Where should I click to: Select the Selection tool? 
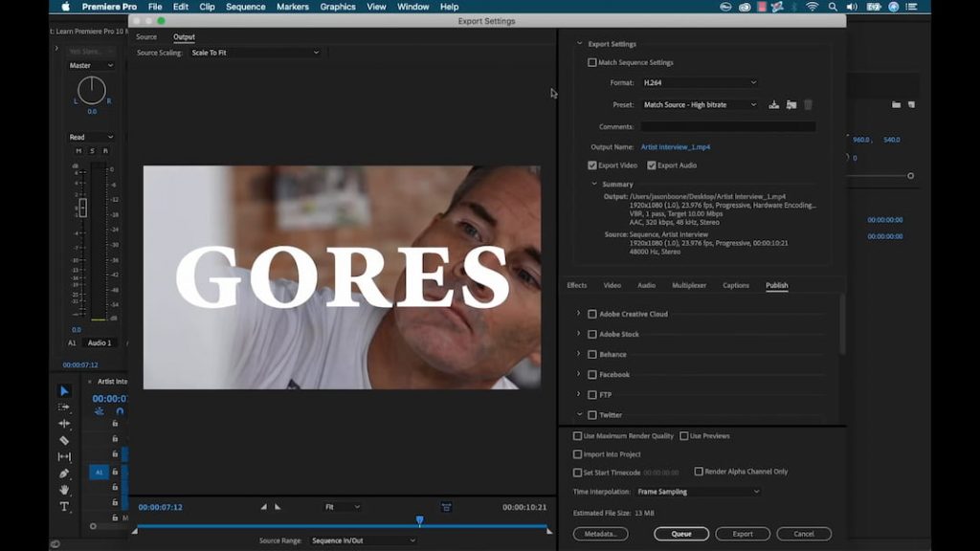pyautogui.click(x=63, y=390)
